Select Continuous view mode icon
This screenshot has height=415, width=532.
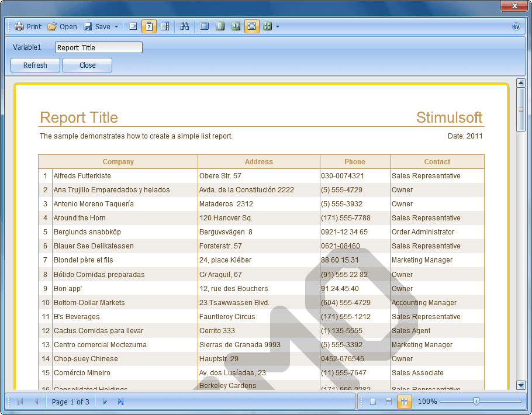[x=389, y=402]
